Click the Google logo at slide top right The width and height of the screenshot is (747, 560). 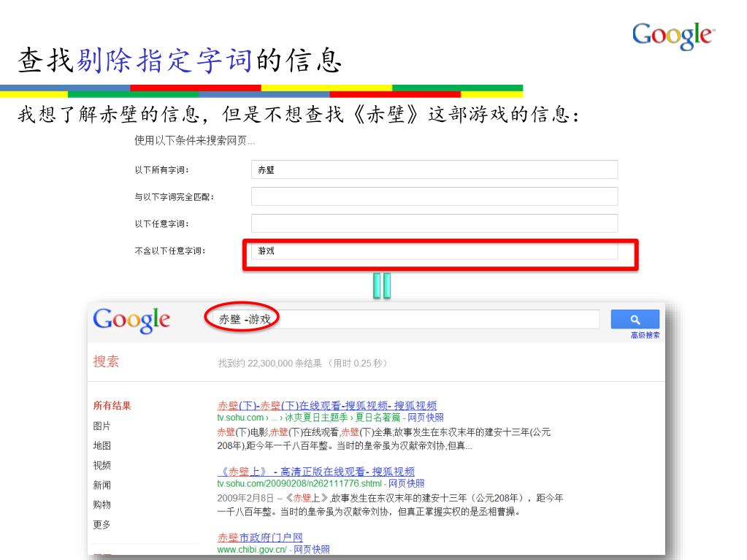tap(674, 36)
